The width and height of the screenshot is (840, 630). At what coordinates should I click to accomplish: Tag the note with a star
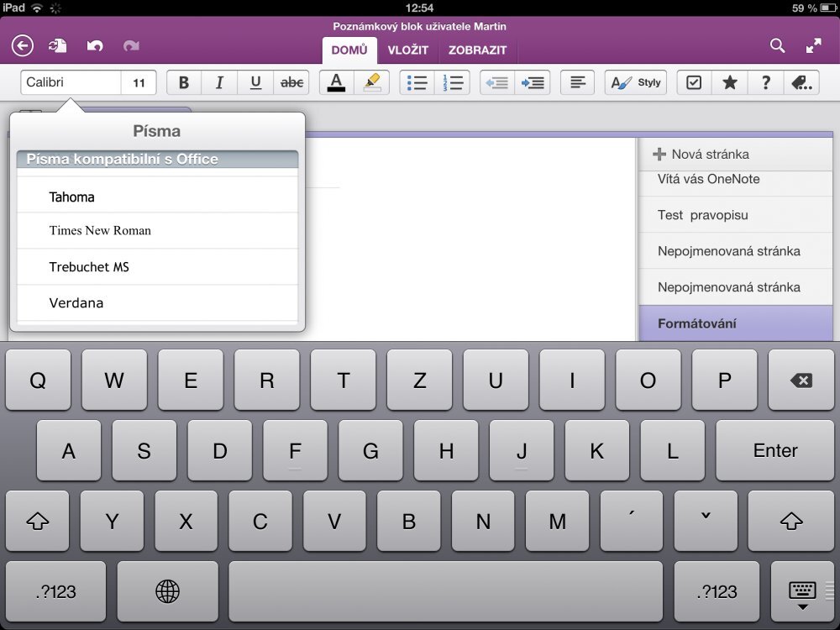729,82
